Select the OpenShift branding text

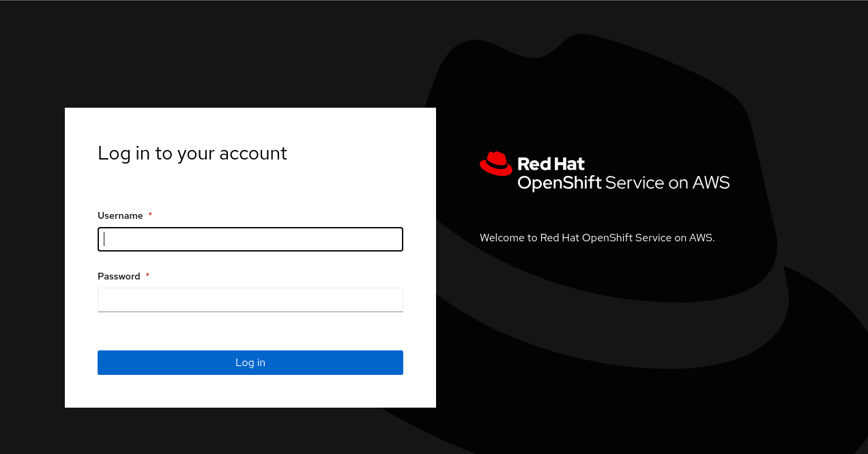560,183
